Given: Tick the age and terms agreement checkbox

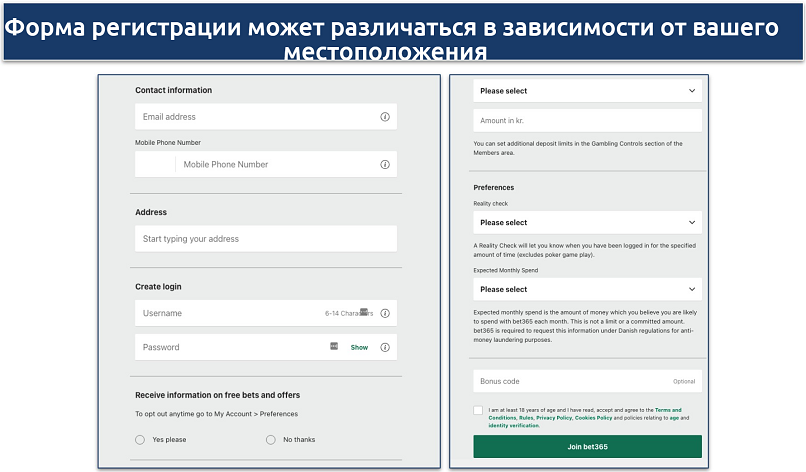Looking at the screenshot, I should point(479,410).
